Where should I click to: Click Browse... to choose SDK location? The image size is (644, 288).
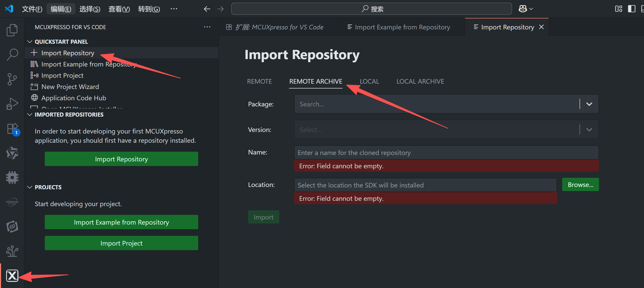(580, 185)
